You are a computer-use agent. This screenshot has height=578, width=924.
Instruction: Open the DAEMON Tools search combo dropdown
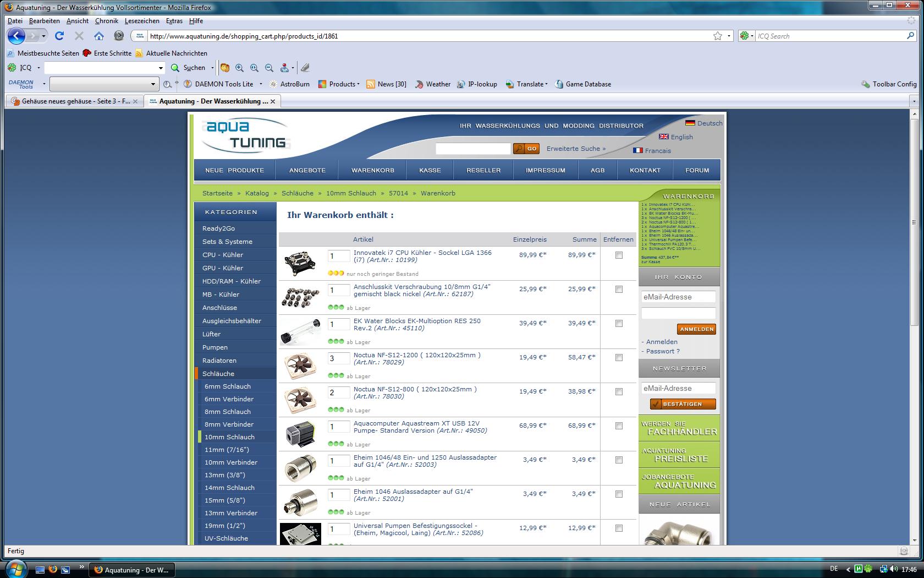153,84
